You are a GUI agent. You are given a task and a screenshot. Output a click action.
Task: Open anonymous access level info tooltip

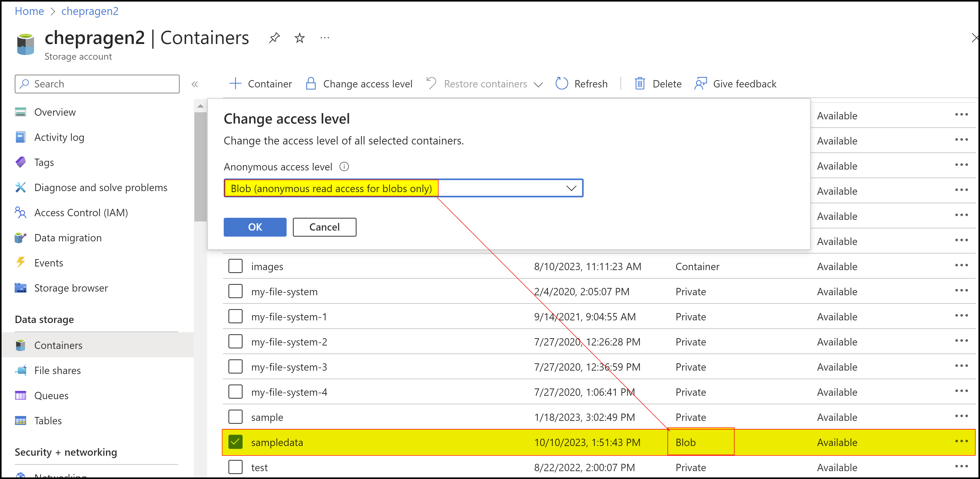(x=344, y=166)
